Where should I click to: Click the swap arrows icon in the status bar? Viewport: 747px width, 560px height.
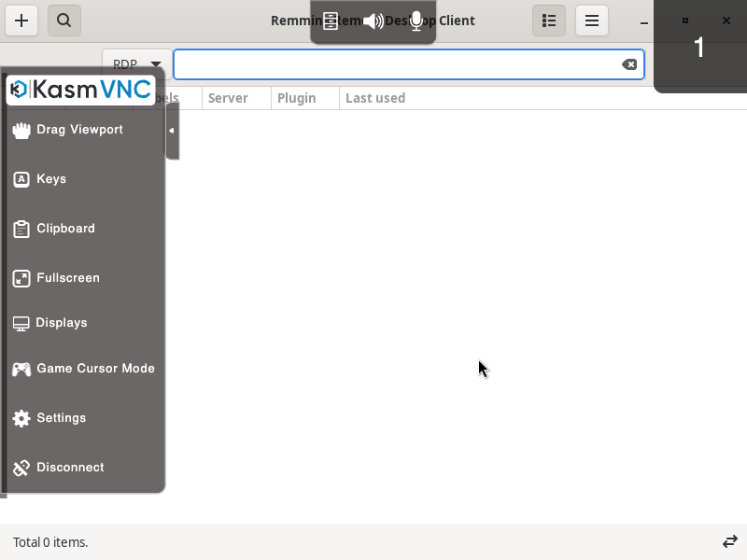point(730,542)
